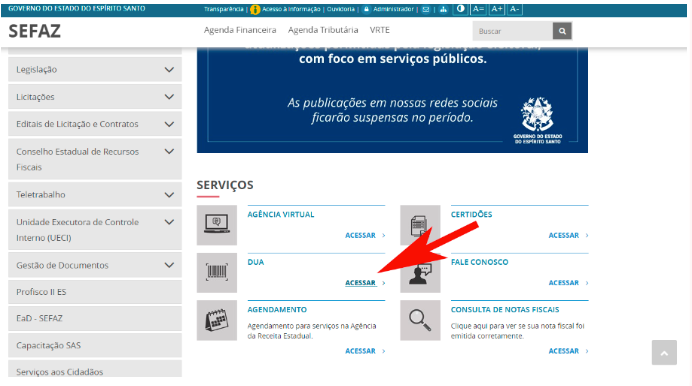
Task: Click the Certidões document icon
Action: tap(420, 225)
